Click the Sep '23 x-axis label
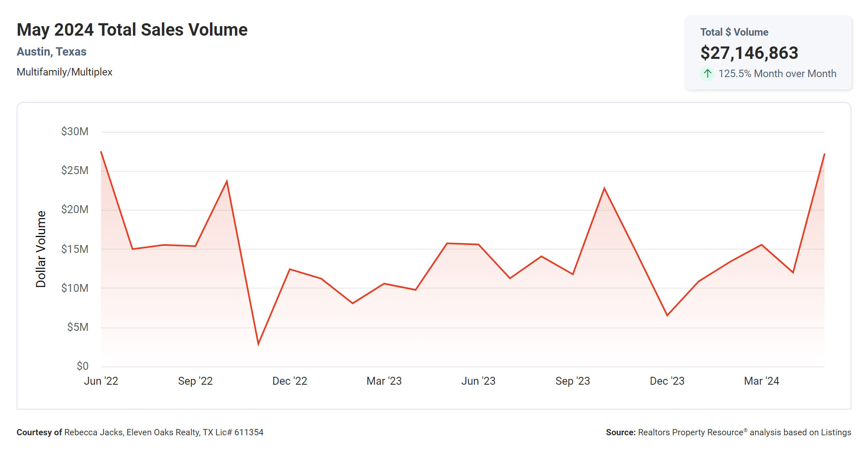 [572, 381]
